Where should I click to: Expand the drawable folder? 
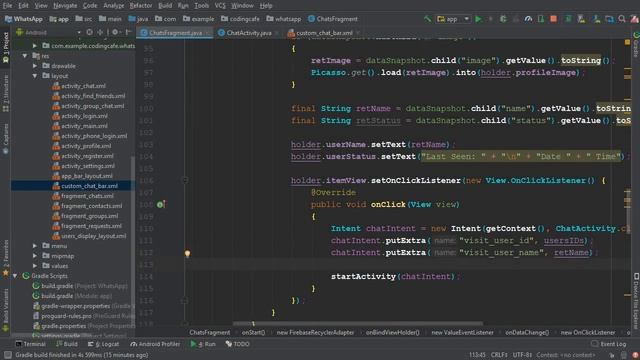pyautogui.click(x=35, y=66)
